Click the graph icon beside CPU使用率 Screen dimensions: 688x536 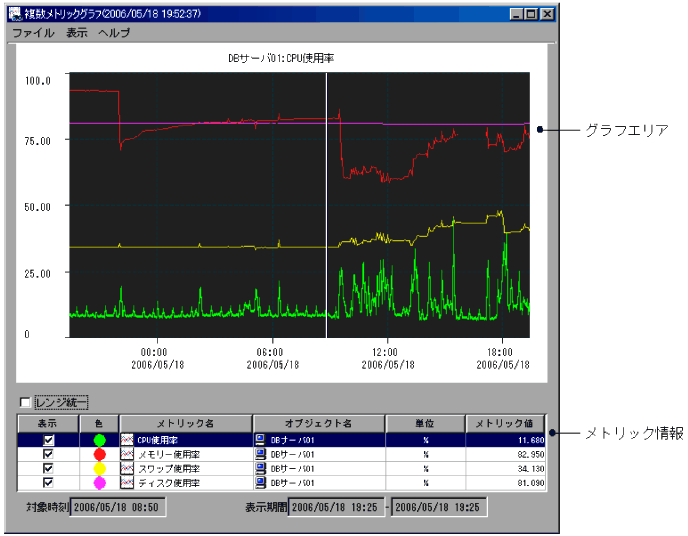click(x=127, y=439)
